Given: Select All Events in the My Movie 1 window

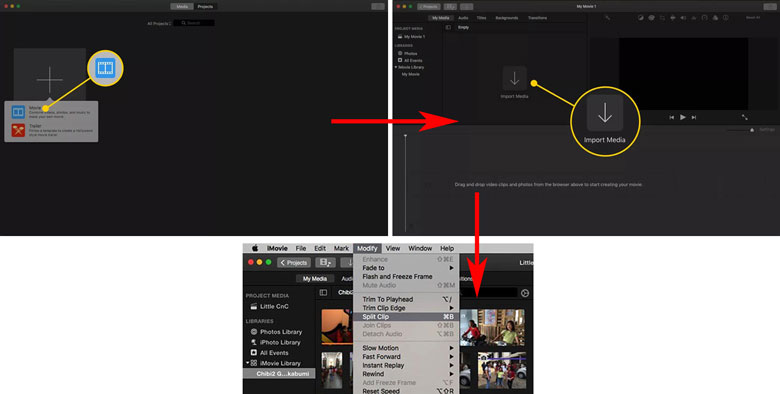Looking at the screenshot, I should [x=410, y=60].
